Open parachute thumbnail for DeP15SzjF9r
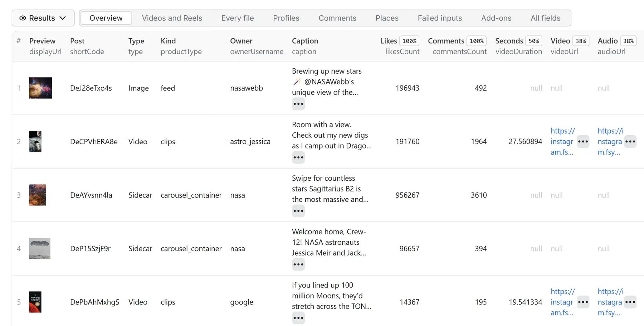 click(40, 248)
